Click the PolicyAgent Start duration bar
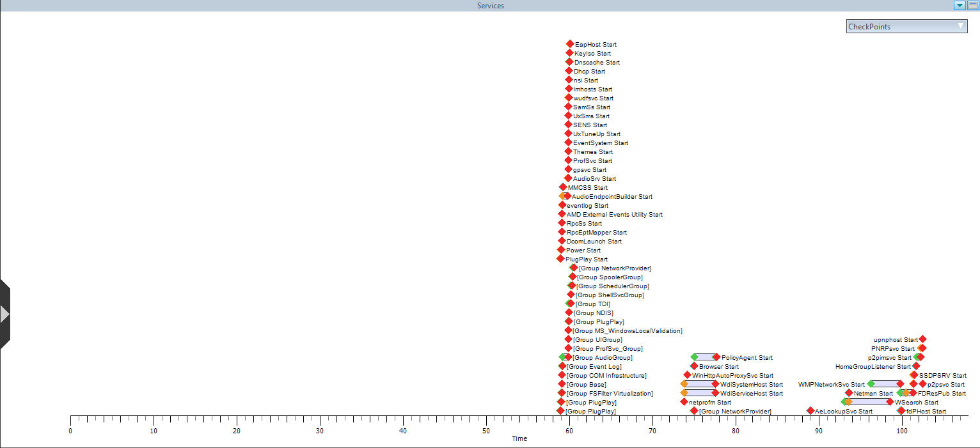 [x=705, y=357]
